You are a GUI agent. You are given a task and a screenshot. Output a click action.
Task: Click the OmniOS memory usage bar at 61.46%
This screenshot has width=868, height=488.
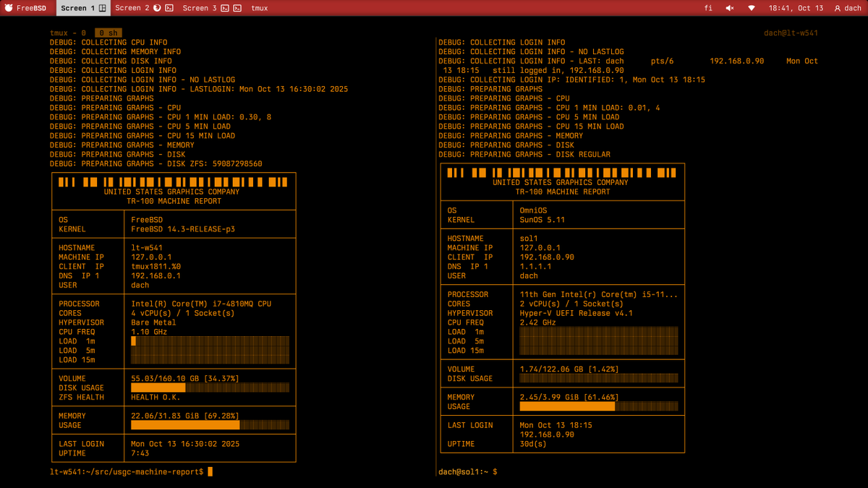(x=599, y=406)
